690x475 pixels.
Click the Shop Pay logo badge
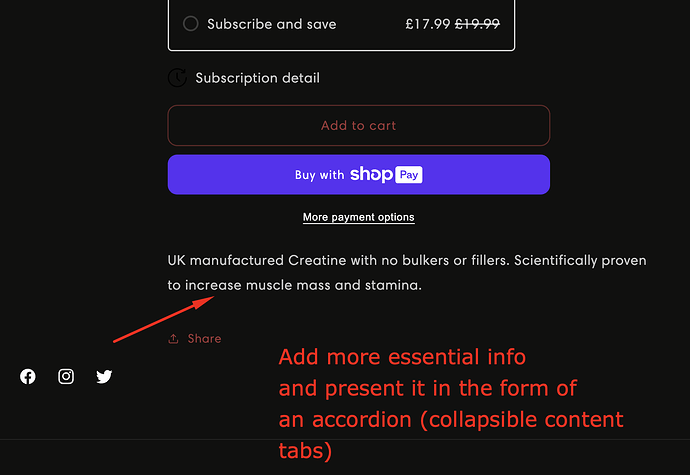point(386,174)
